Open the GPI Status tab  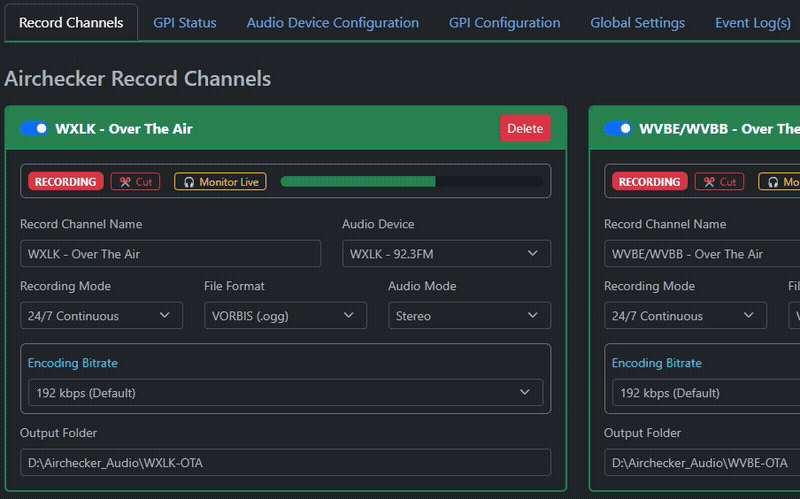pyautogui.click(x=185, y=22)
